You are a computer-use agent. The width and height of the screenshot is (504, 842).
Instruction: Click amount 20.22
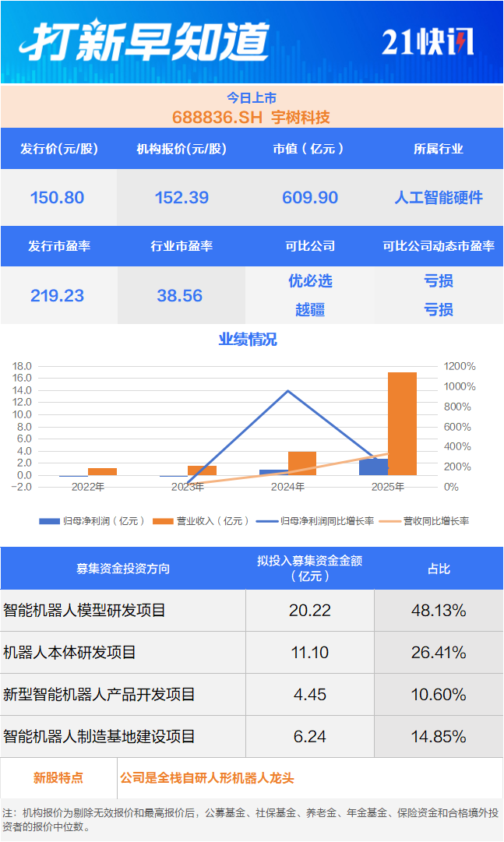pyautogui.click(x=310, y=611)
